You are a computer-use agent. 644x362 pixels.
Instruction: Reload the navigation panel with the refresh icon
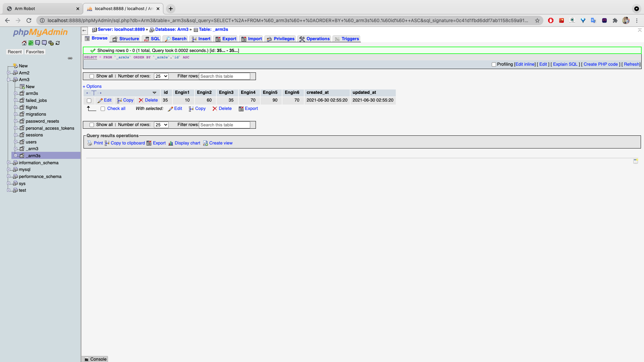pos(58,43)
